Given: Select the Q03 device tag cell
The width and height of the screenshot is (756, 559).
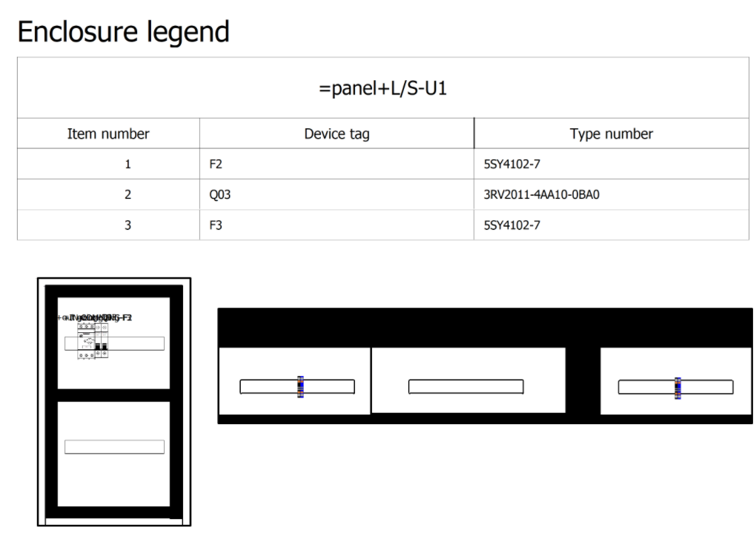Looking at the screenshot, I should point(336,194).
